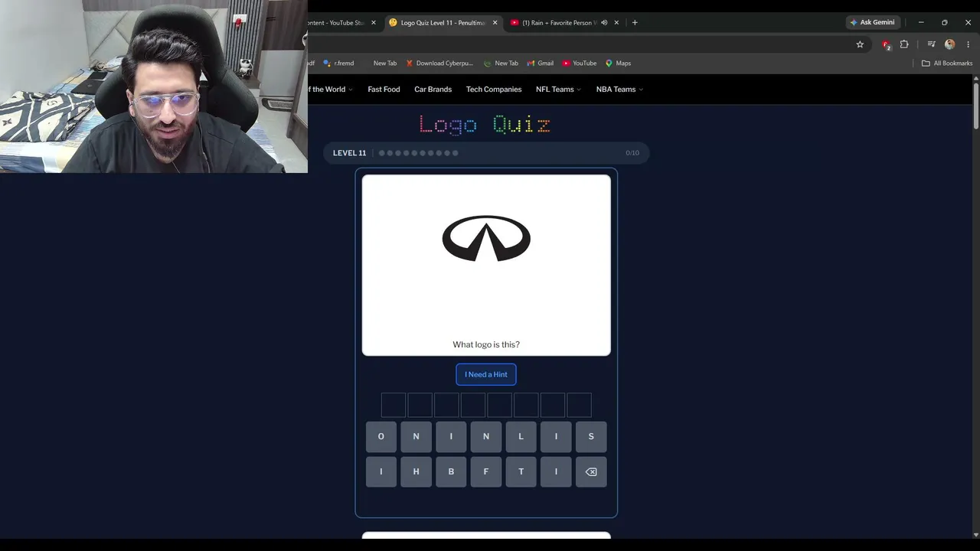Open the media controls icon

tap(931, 44)
